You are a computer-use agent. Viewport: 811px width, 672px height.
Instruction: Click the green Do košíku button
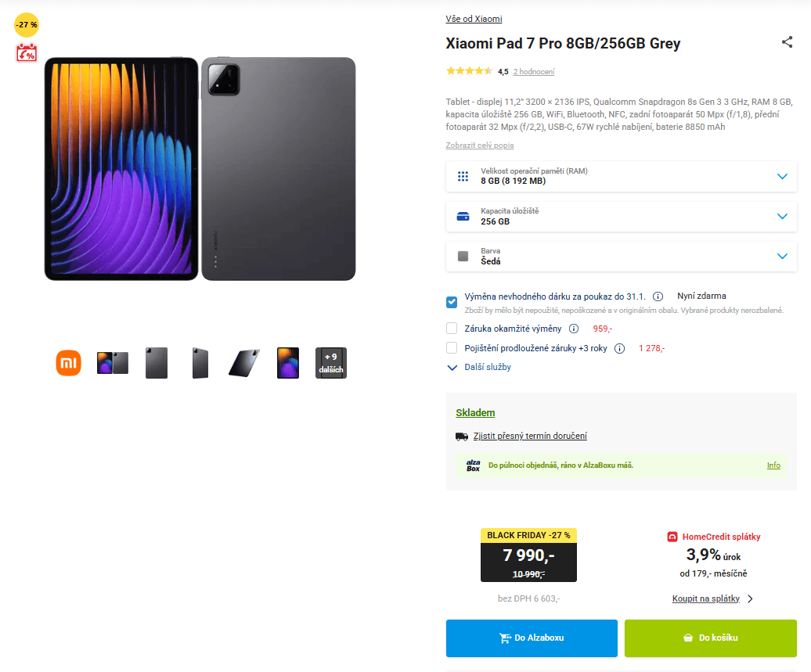click(x=709, y=638)
